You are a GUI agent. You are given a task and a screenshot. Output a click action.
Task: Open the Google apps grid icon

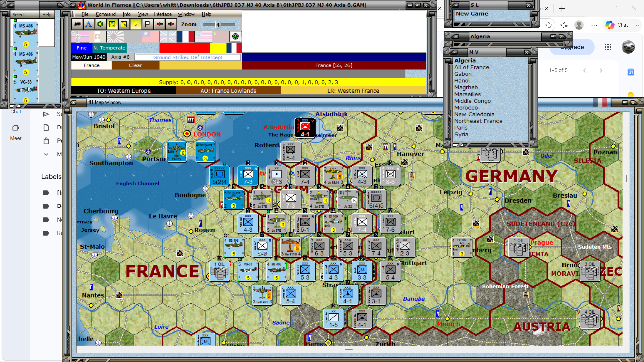click(x=608, y=47)
